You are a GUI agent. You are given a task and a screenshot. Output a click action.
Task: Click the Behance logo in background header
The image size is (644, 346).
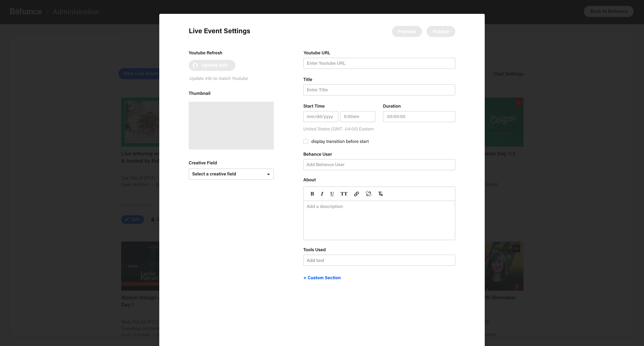(26, 11)
